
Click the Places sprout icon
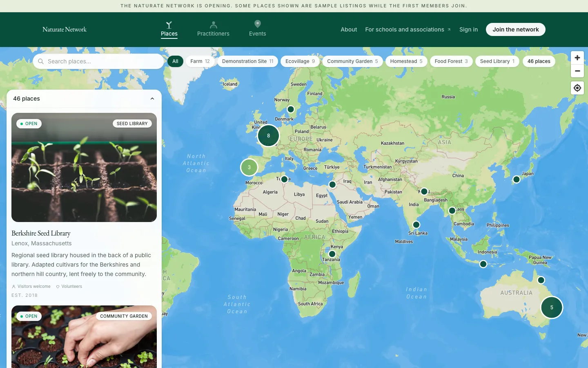pyautogui.click(x=169, y=25)
